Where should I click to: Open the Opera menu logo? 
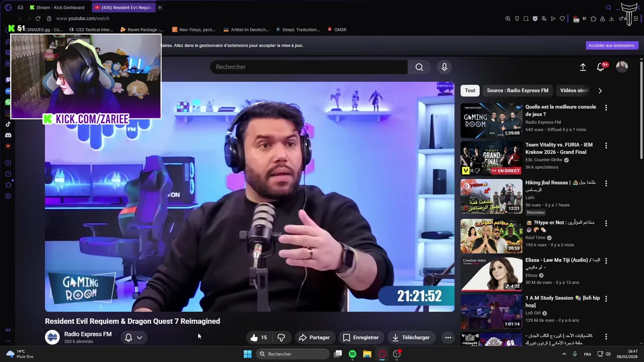pyautogui.click(x=8, y=8)
